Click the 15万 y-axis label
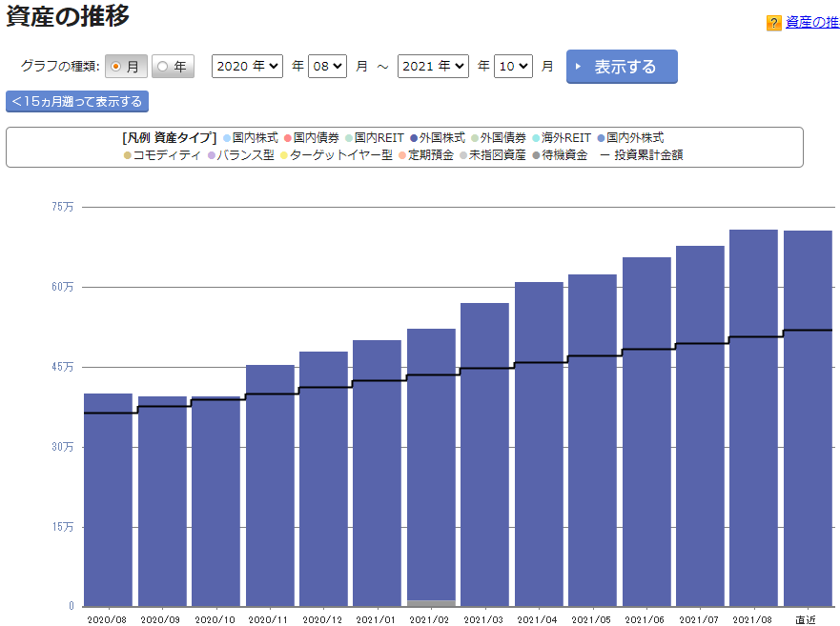 [63, 527]
